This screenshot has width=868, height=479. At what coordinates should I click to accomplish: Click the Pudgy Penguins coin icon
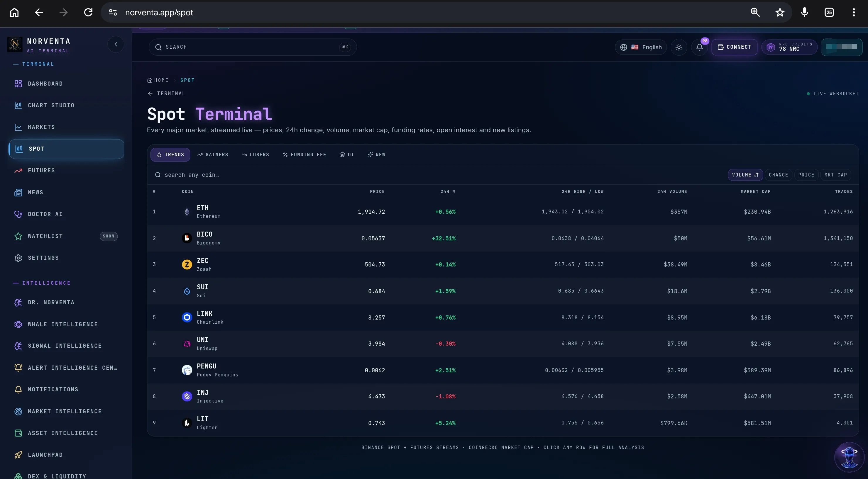click(187, 370)
